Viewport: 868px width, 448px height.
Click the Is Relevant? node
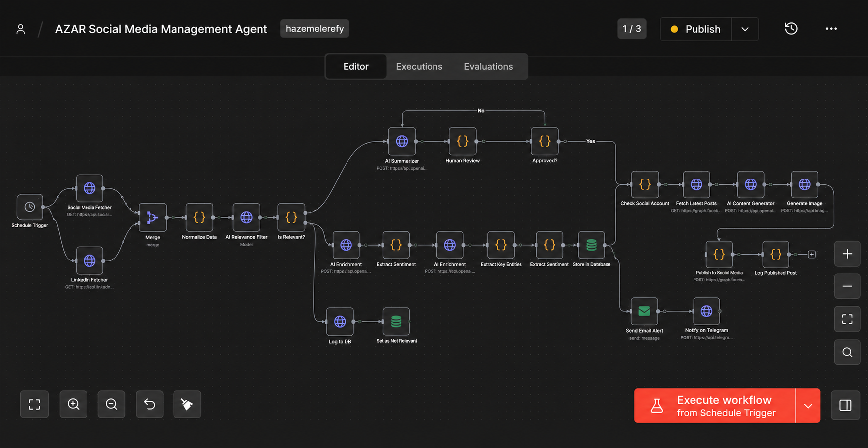coord(291,217)
